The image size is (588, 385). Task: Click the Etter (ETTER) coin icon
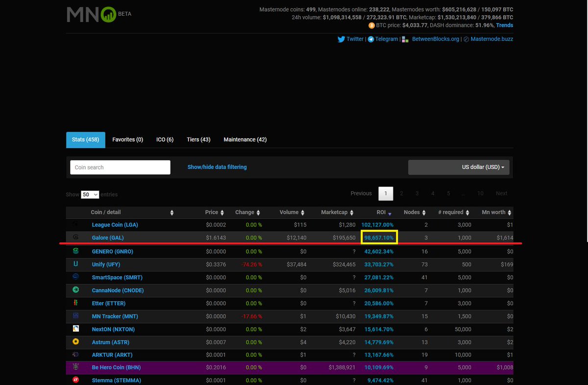[x=76, y=303]
